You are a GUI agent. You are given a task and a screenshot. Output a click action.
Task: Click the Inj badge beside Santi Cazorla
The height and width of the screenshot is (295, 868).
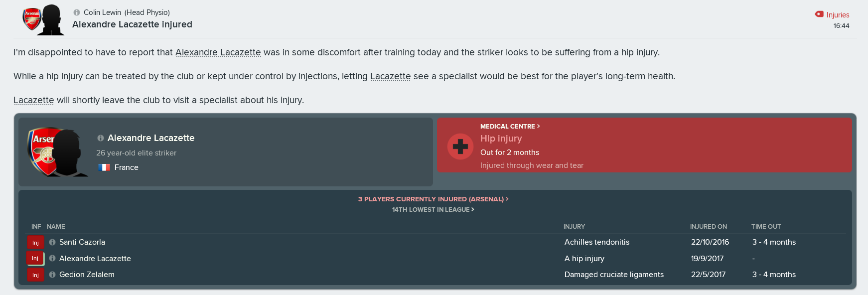(35, 243)
